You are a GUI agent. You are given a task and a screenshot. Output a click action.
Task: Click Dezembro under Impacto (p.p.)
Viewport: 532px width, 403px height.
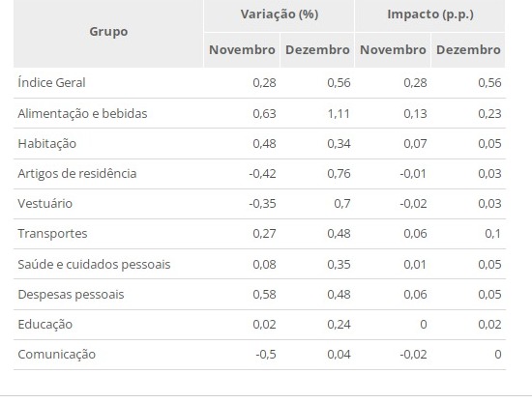coord(468,50)
